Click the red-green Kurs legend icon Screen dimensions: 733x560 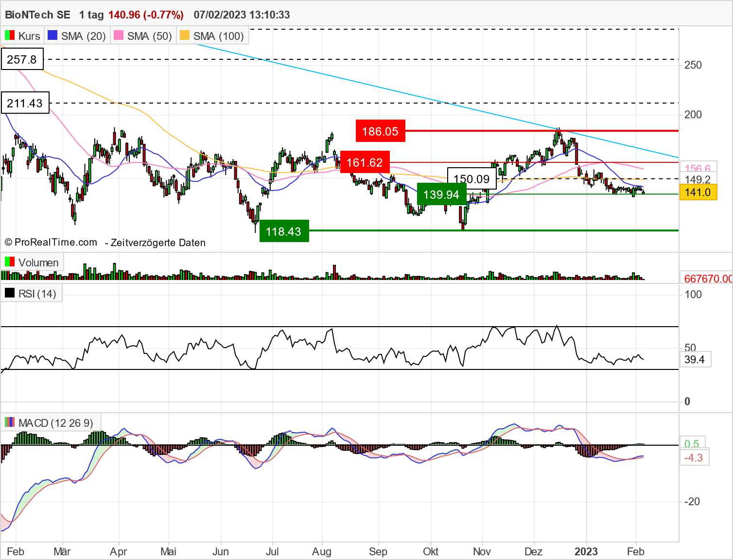(x=10, y=35)
